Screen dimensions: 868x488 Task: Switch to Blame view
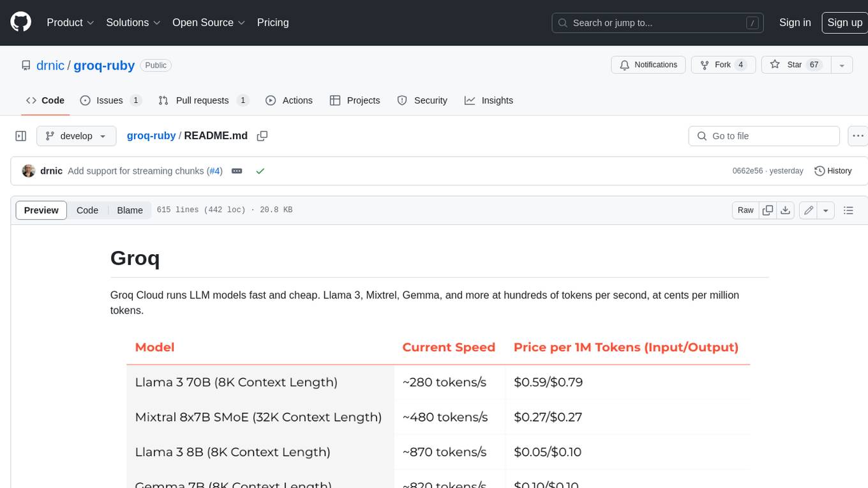(x=130, y=210)
